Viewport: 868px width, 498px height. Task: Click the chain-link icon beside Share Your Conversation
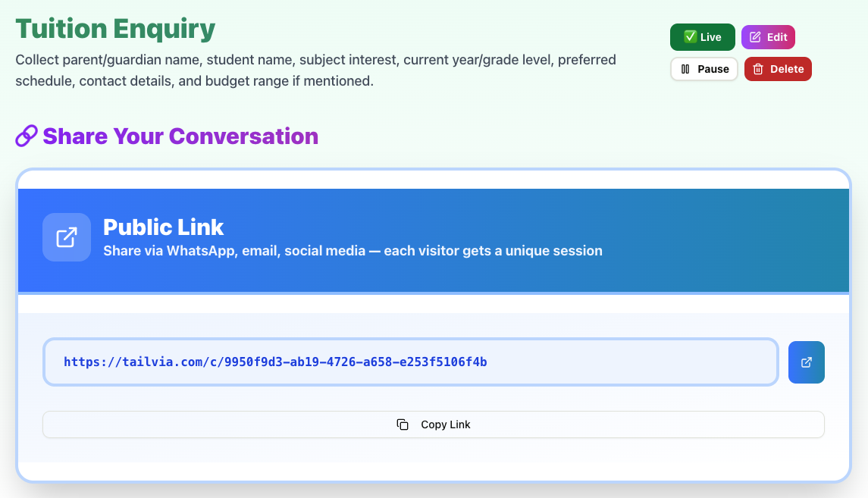click(26, 135)
